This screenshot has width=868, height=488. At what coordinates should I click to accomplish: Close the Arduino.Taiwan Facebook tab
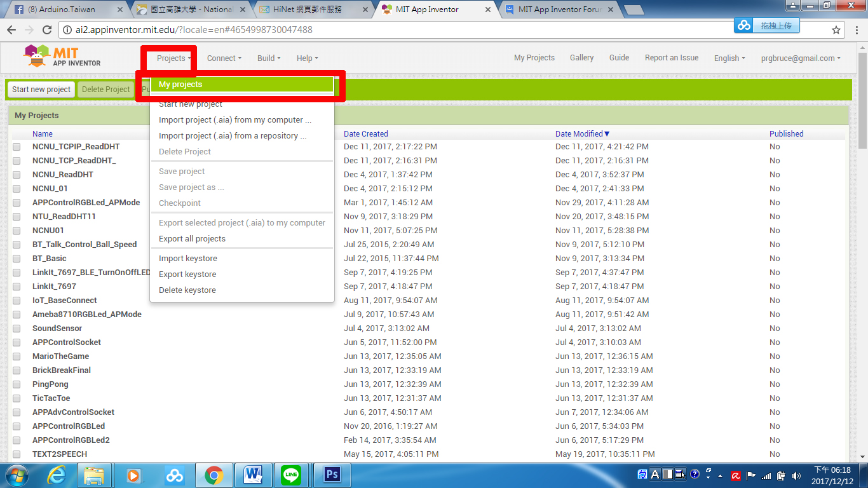(119, 10)
